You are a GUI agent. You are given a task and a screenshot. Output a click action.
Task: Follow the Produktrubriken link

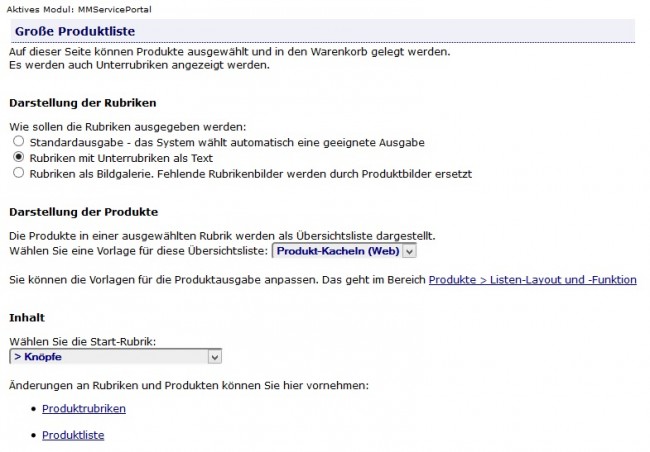pyautogui.click(x=84, y=408)
